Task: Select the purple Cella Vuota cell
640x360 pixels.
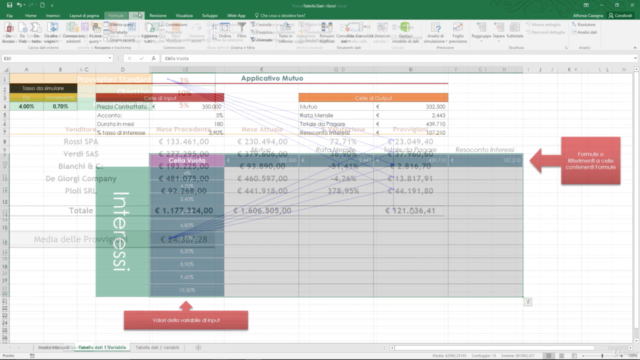Action: pos(187,160)
